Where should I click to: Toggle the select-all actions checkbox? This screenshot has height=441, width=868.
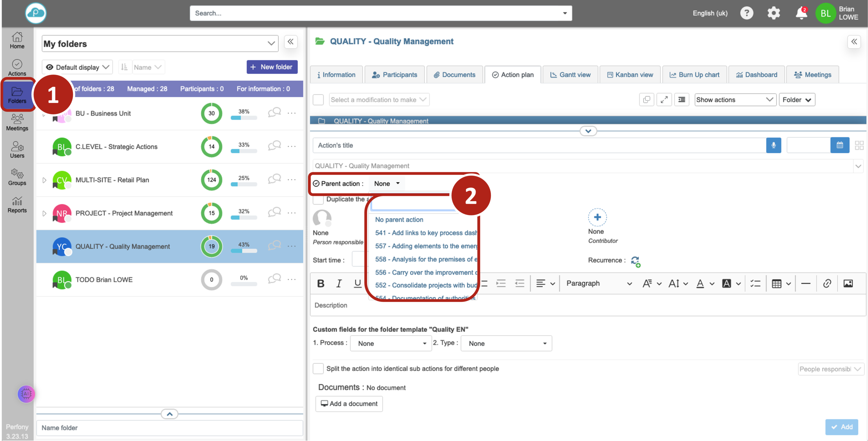318,100
